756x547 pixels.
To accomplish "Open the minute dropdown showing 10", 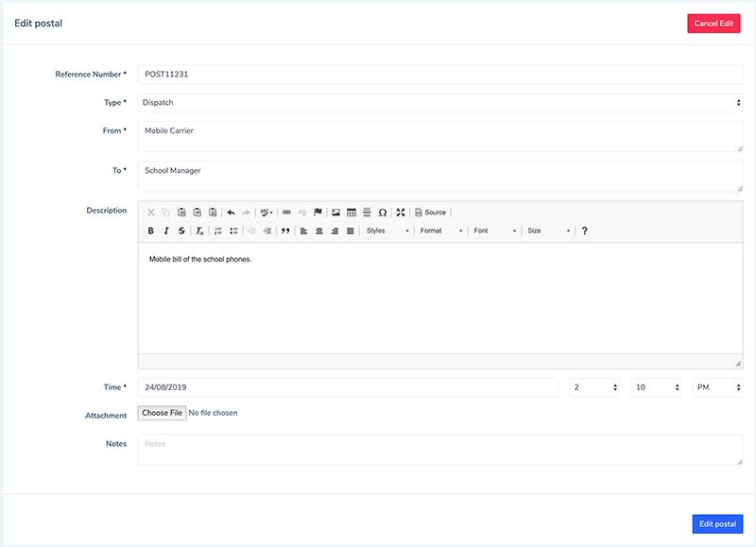I will click(x=656, y=387).
